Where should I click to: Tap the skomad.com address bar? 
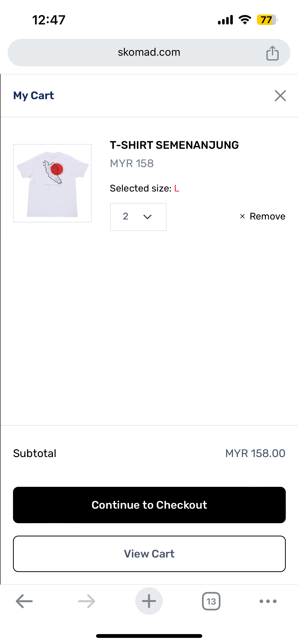(149, 52)
